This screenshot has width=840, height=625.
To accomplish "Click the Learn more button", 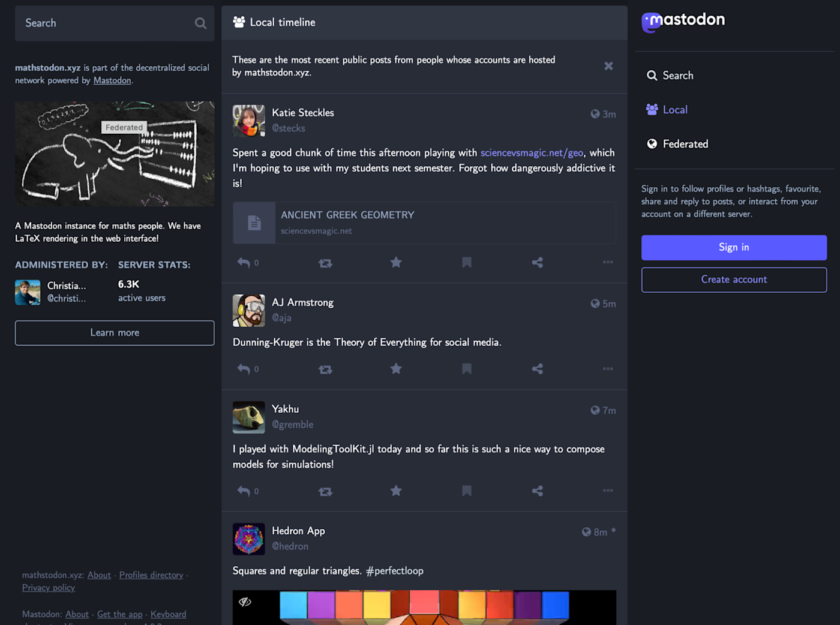I will coord(115,333).
